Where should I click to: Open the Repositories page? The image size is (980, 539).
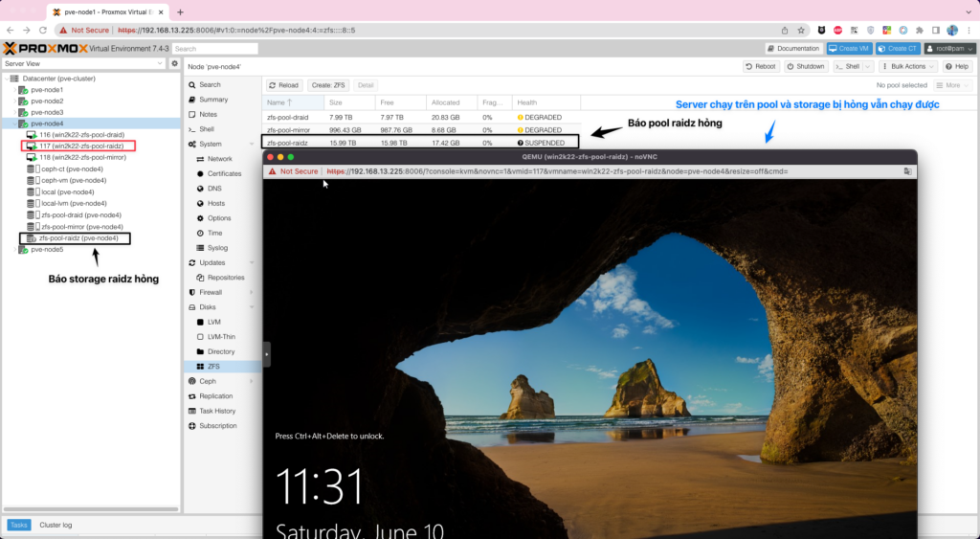pos(226,278)
